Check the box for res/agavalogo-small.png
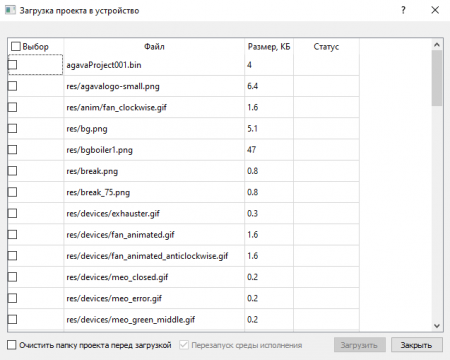 pyautogui.click(x=12, y=86)
